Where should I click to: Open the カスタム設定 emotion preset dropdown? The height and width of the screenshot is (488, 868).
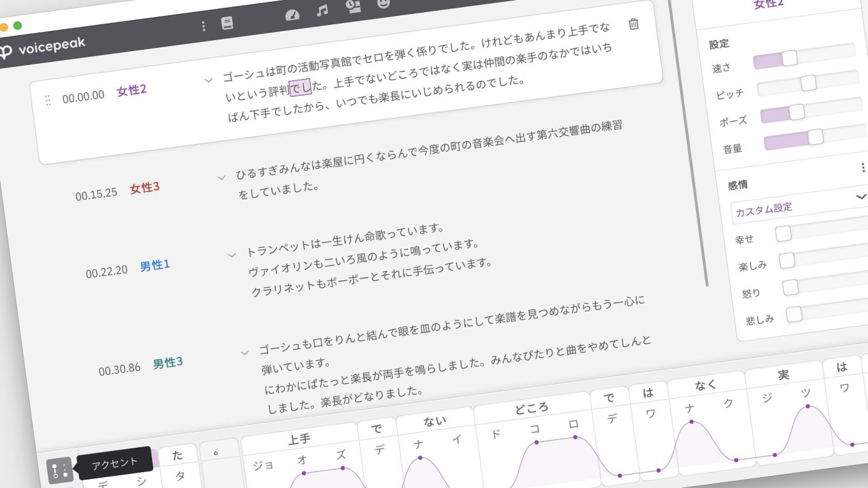click(x=799, y=205)
